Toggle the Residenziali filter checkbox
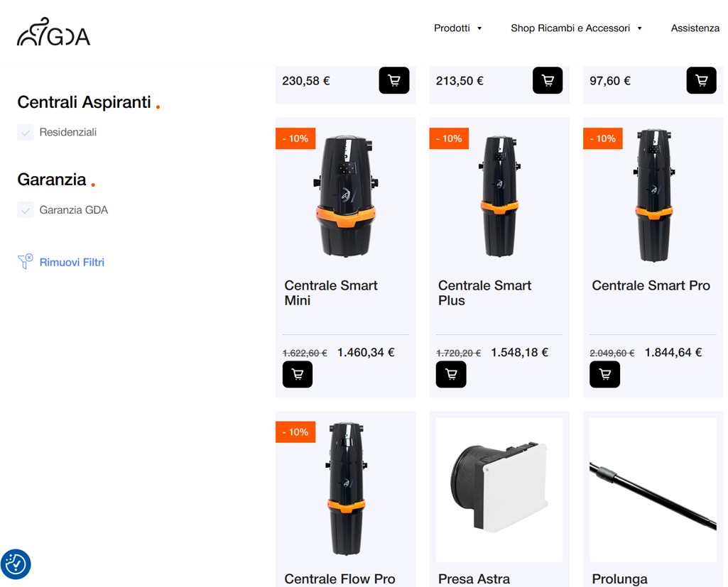728x587 pixels. coord(26,132)
